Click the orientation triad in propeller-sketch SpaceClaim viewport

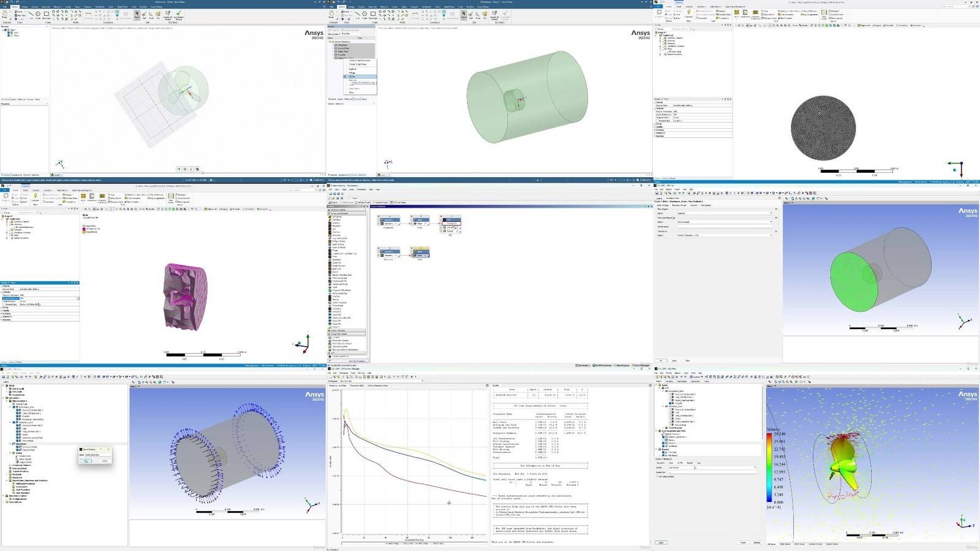59,164
